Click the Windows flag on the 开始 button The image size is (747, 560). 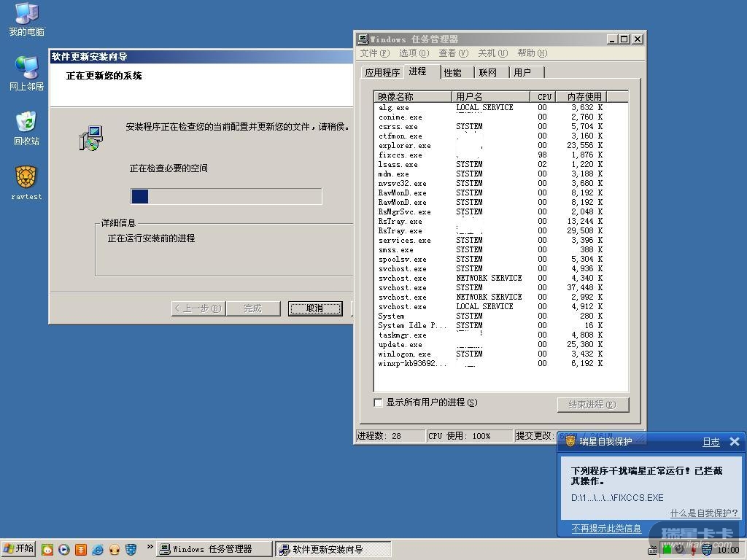9,549
